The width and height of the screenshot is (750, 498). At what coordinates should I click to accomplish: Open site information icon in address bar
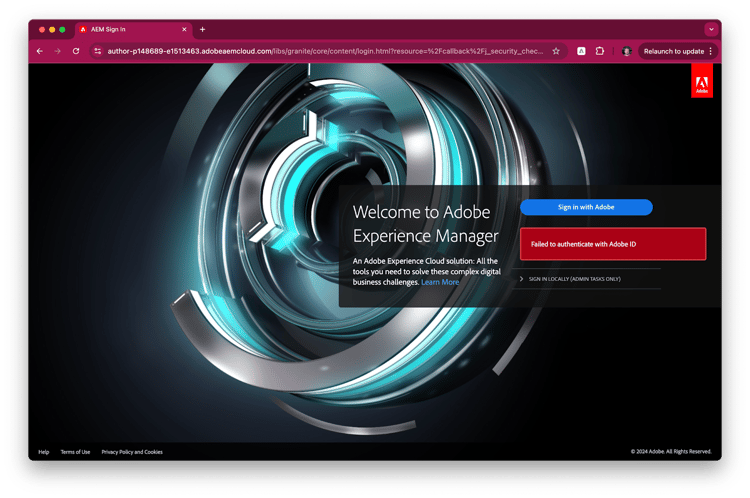[x=98, y=51]
